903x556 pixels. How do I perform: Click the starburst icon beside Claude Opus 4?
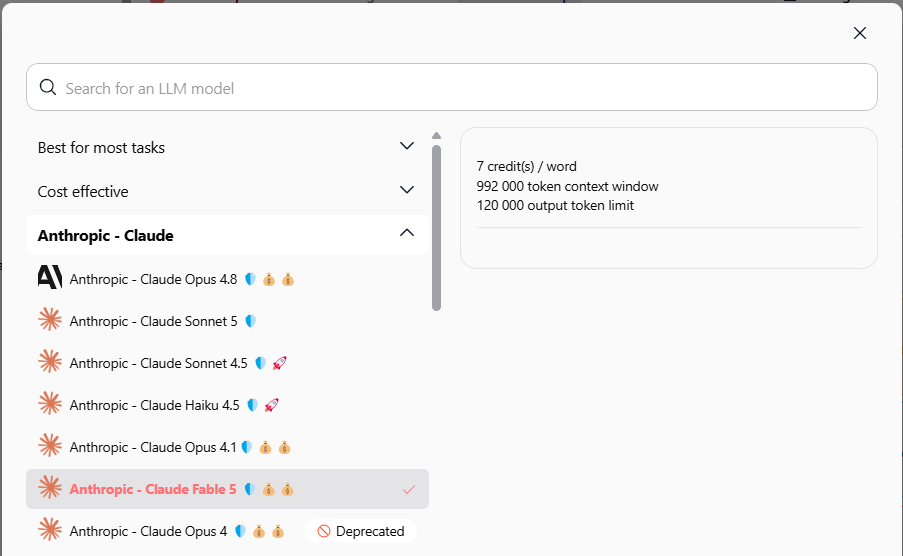pyautogui.click(x=50, y=529)
